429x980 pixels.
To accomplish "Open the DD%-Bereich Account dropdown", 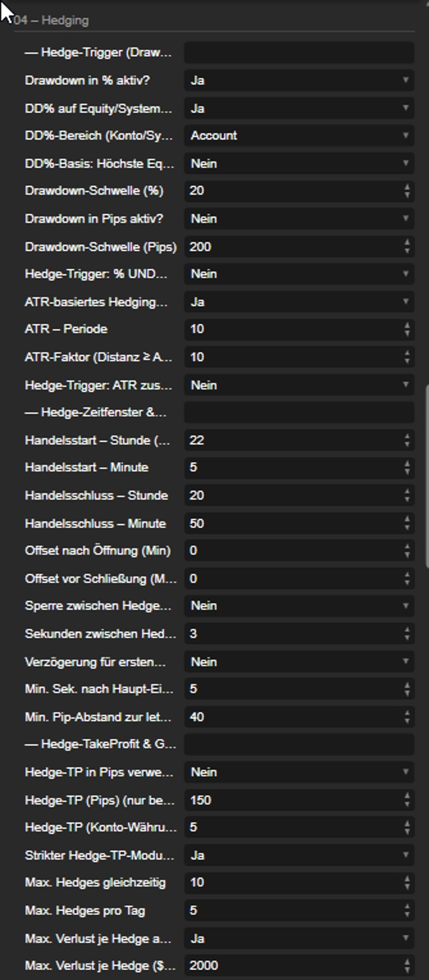I will [299, 135].
